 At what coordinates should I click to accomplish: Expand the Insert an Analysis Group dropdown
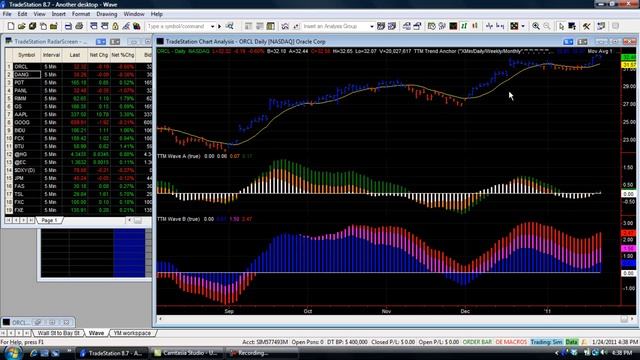[x=371, y=27]
